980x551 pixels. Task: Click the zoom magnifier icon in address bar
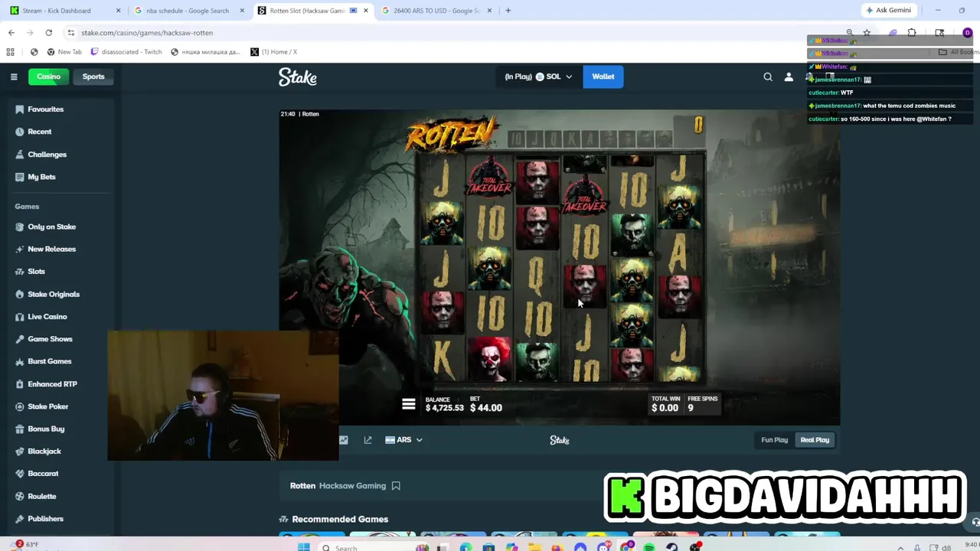(x=850, y=33)
